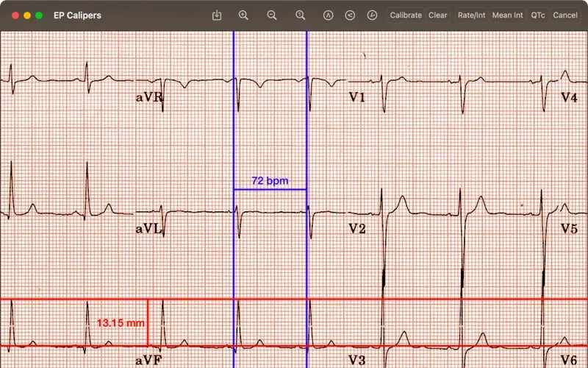Zoom out of the ECG image
588x368 pixels.
[x=272, y=15]
